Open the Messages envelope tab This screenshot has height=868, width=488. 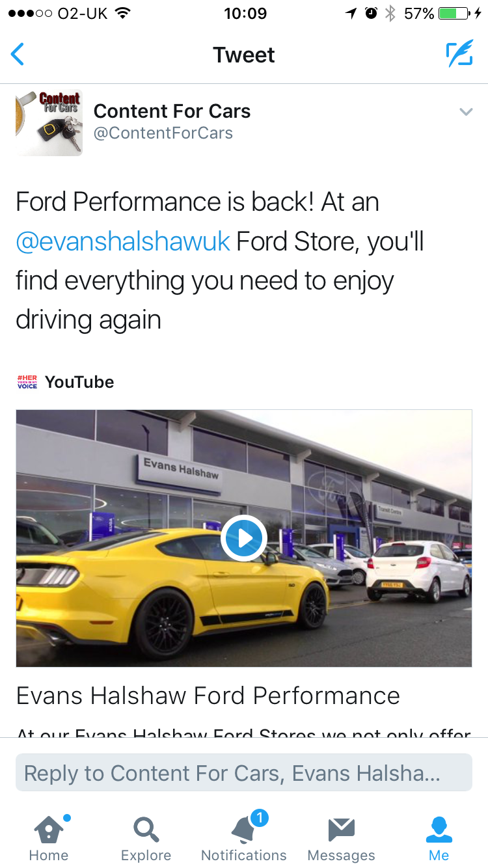pos(341,838)
